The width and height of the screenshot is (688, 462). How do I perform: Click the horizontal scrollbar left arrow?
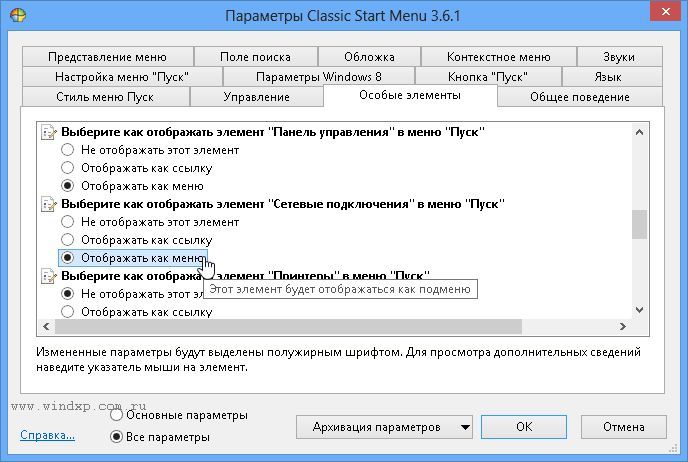(46, 326)
